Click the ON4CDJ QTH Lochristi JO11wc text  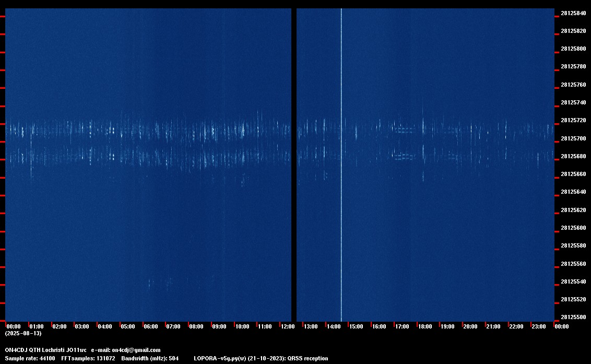(45, 350)
